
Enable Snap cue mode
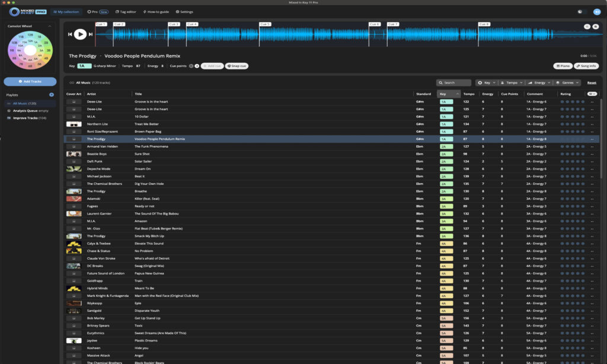[237, 66]
